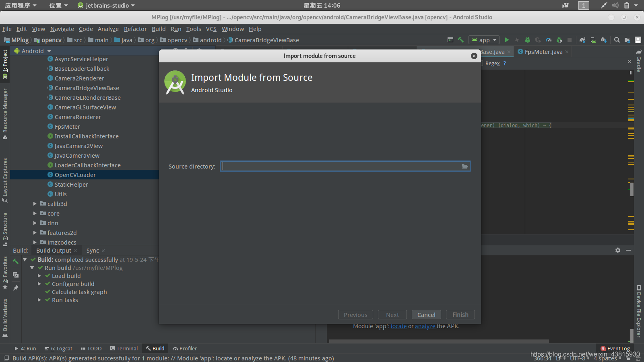Open the app run configuration dropdown
The height and width of the screenshot is (362, 644).
pos(484,40)
